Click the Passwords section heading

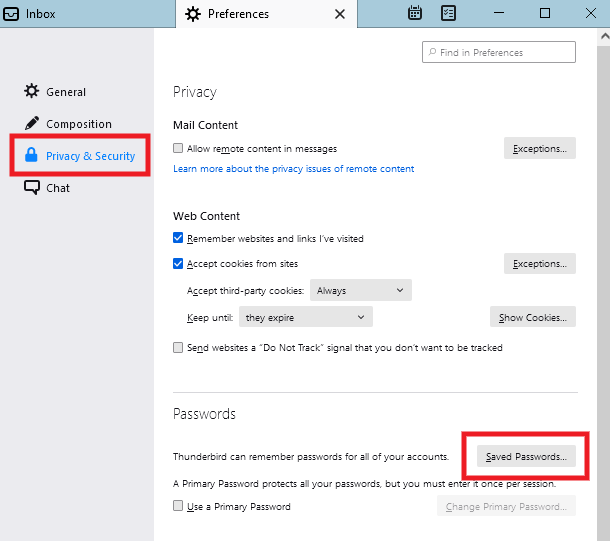(204, 414)
